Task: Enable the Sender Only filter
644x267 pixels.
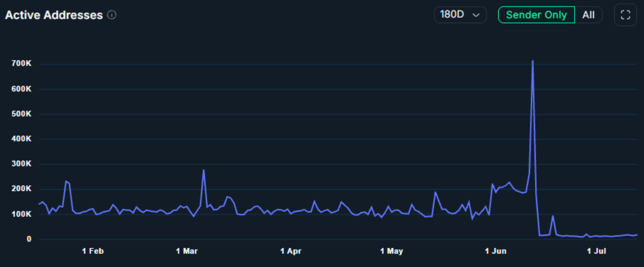Action: 536,15
